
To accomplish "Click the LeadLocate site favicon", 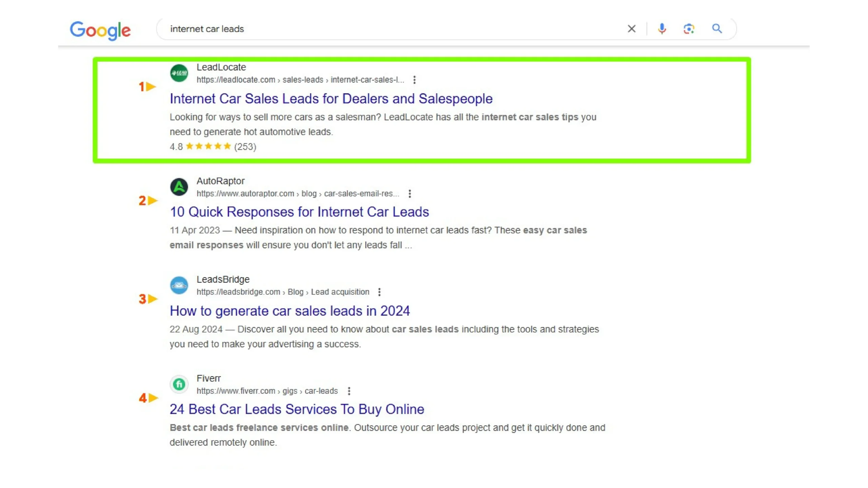I will (179, 73).
